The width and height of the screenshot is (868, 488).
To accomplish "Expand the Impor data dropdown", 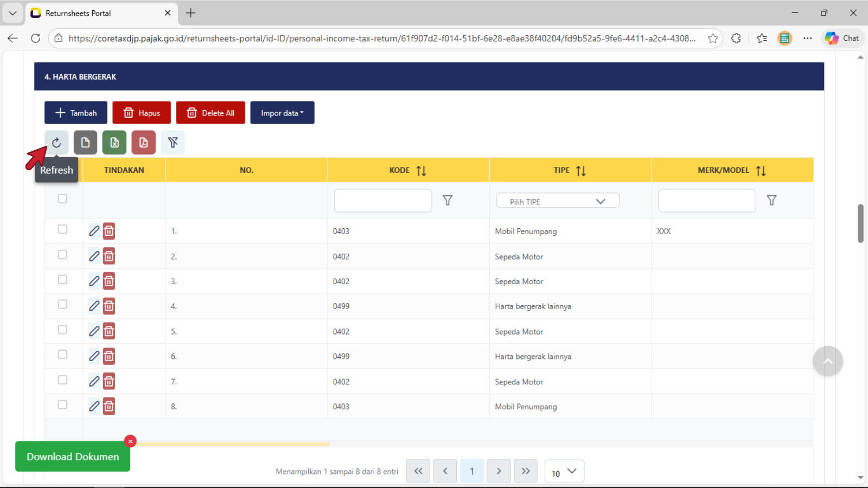I will [x=282, y=113].
